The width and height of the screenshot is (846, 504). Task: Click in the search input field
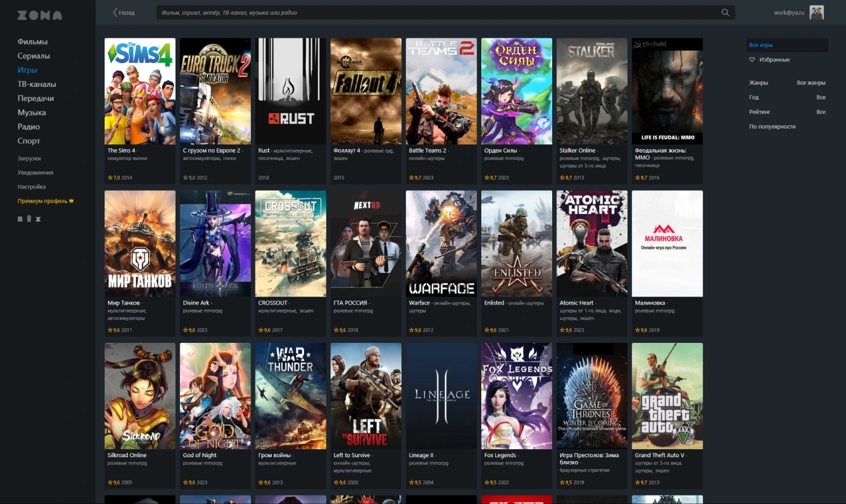[x=434, y=13]
